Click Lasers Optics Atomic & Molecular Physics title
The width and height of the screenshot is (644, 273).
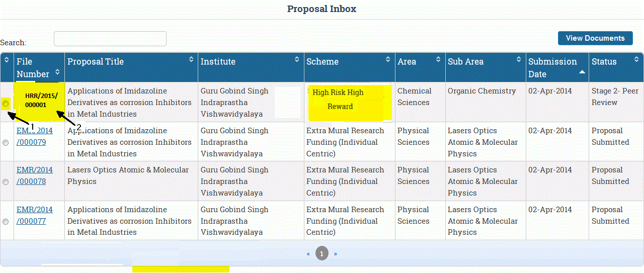pos(128,175)
